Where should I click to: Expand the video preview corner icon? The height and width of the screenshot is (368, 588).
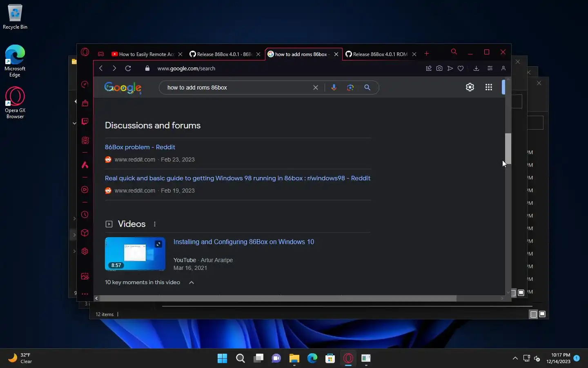tap(158, 244)
